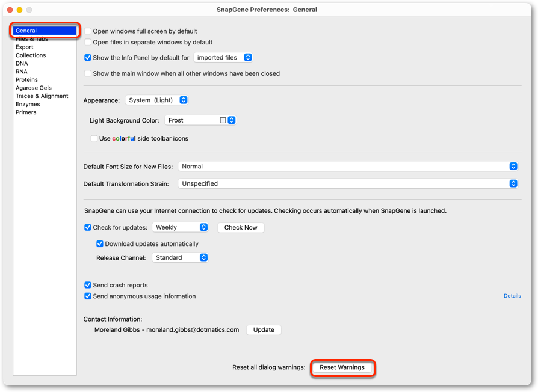The image size is (538, 392).
Task: Select Traces & Alignment in sidebar
Action: point(42,96)
